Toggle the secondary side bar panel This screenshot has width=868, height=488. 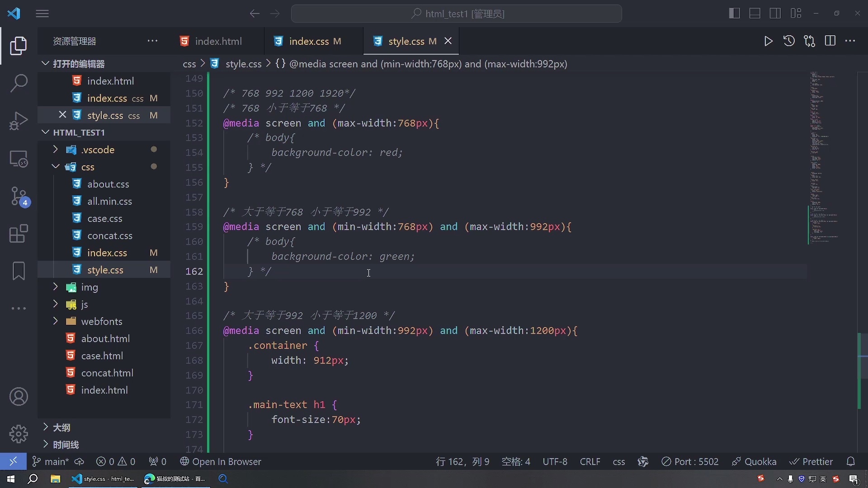[x=775, y=13]
